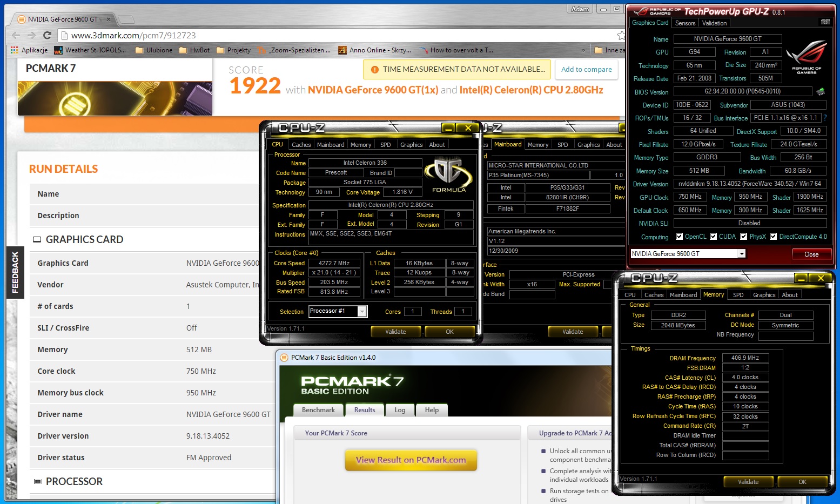Open a new Chrome tab

[x=126, y=20]
